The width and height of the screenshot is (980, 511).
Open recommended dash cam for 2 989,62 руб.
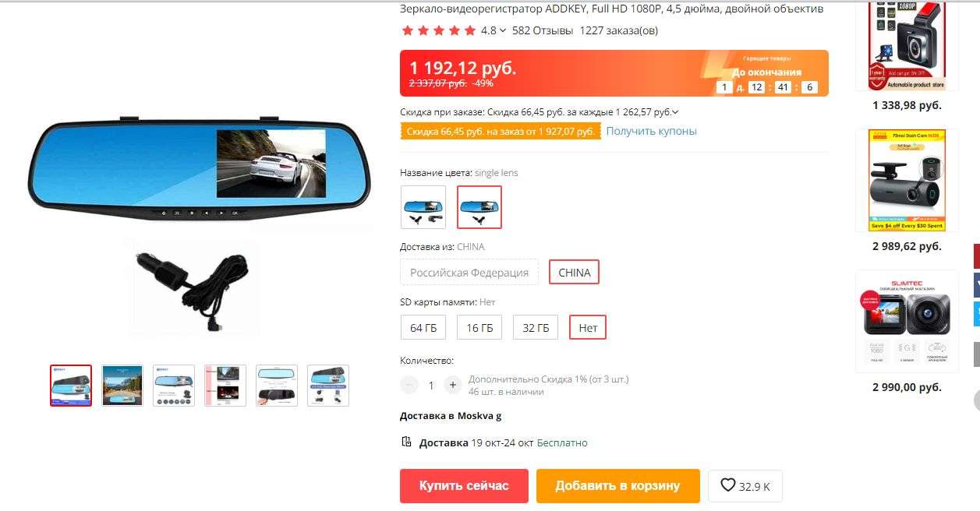pyautogui.click(x=907, y=181)
